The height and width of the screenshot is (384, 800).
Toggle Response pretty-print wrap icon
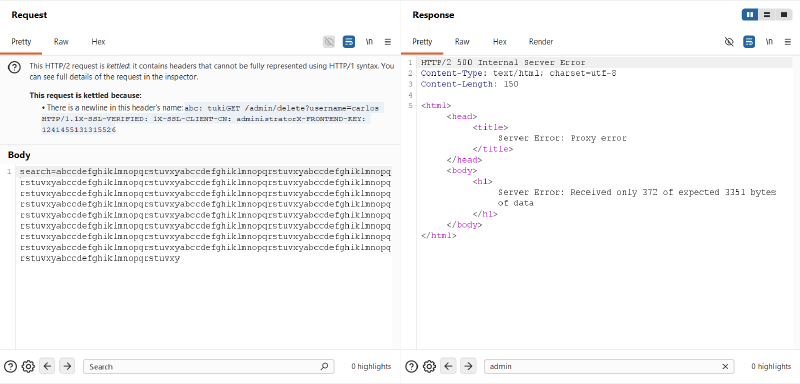coord(749,42)
